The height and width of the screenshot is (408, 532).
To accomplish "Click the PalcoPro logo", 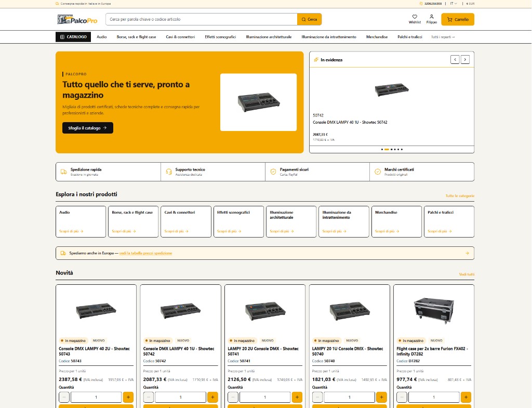I will click(x=77, y=19).
